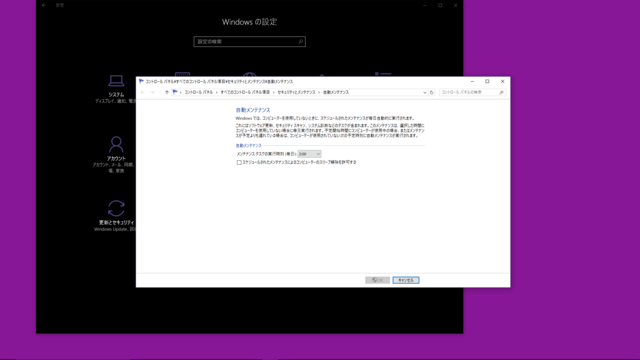Image resolution: width=640 pixels, height=360 pixels.
Task: Minimize the Control Panel window
Action: [472, 82]
